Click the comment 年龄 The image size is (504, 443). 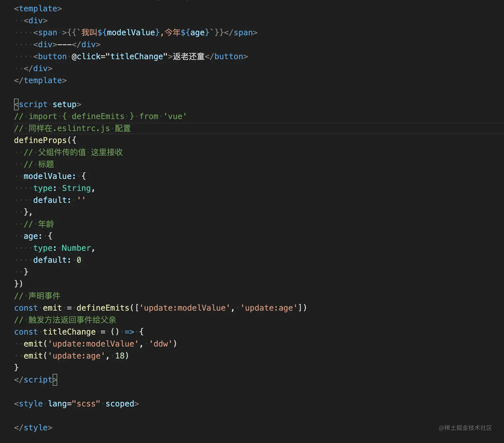(39, 224)
